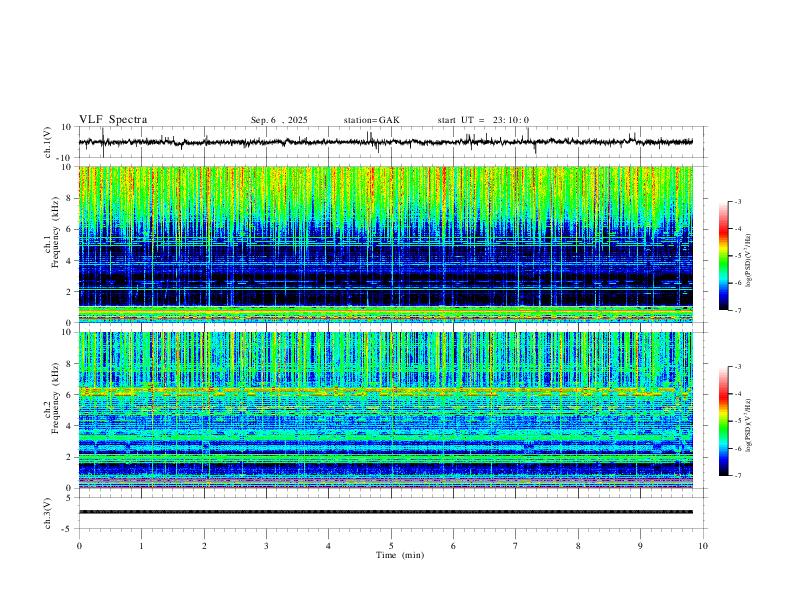Screen dimensions: 792x612
Task: Click the time axis tick label "0"
Action: pyautogui.click(x=79, y=546)
